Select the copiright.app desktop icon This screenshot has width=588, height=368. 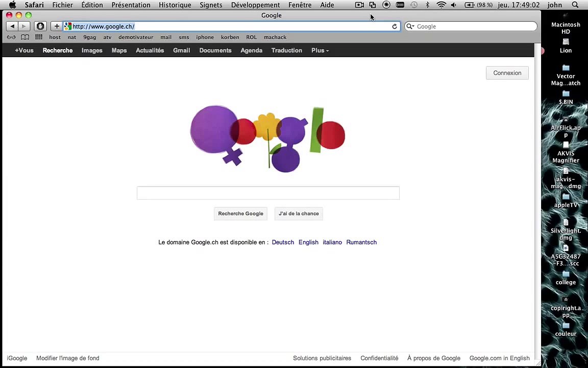pyautogui.click(x=566, y=307)
